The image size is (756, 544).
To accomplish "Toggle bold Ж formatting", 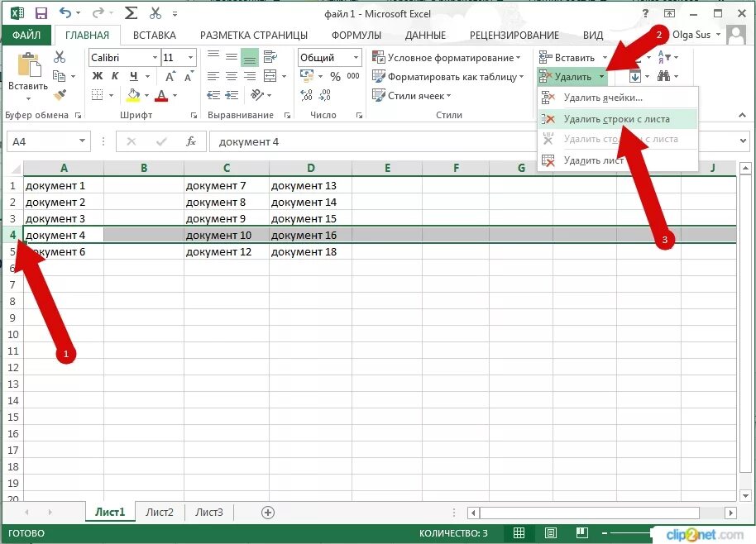I will 98,76.
